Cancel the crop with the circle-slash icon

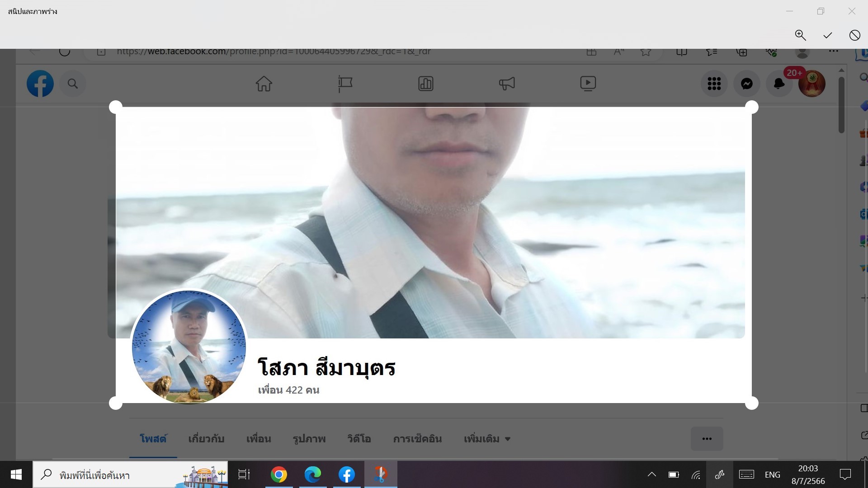click(854, 35)
